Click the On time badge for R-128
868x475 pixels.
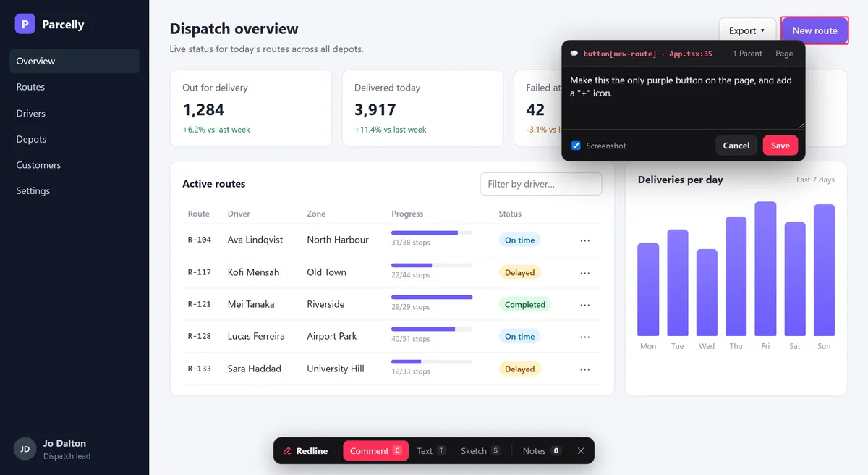coord(519,337)
